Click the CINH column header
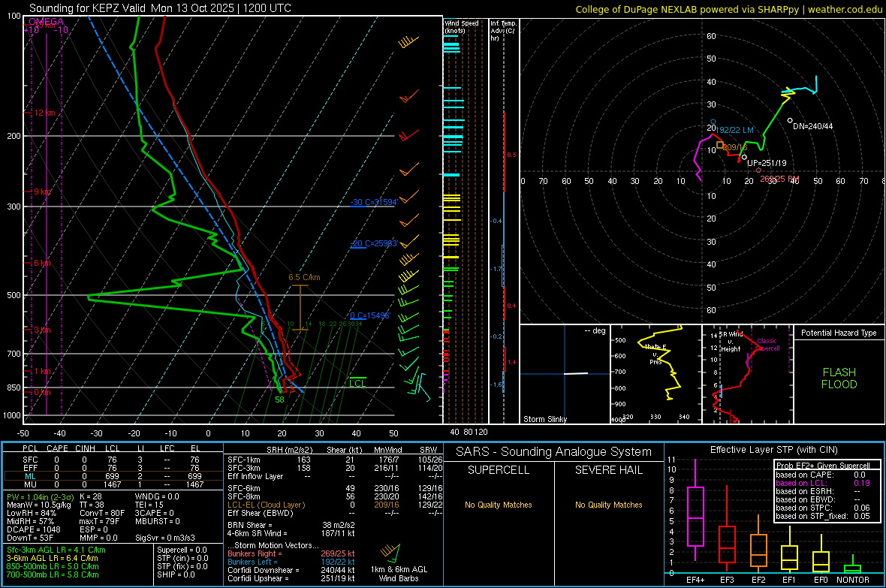Viewport: 886px width, 588px height. [x=85, y=448]
